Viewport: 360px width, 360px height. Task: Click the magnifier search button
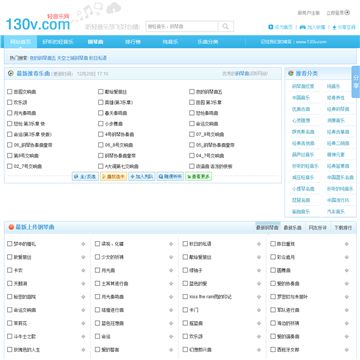point(226,26)
